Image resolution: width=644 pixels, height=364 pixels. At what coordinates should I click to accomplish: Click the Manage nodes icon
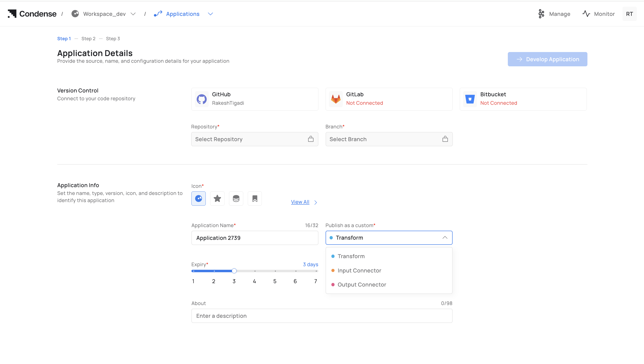point(541,14)
